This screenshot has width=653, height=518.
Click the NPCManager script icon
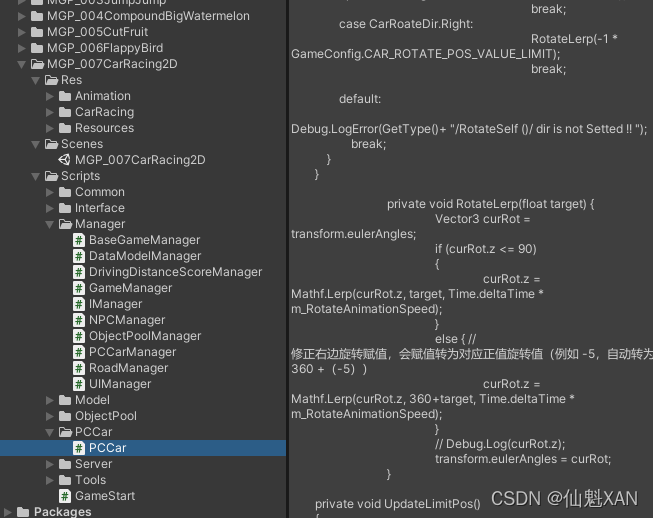click(x=79, y=320)
